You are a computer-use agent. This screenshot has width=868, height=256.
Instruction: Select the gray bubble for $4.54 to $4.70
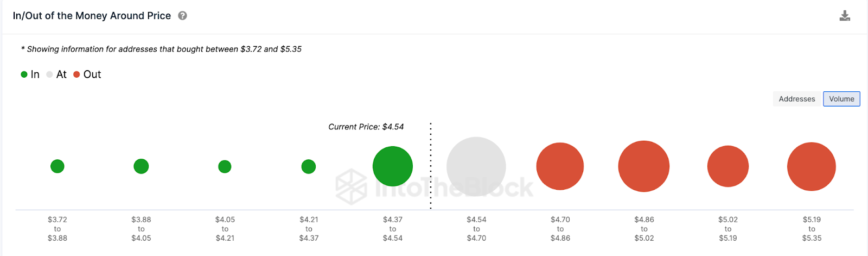pyautogui.click(x=476, y=166)
